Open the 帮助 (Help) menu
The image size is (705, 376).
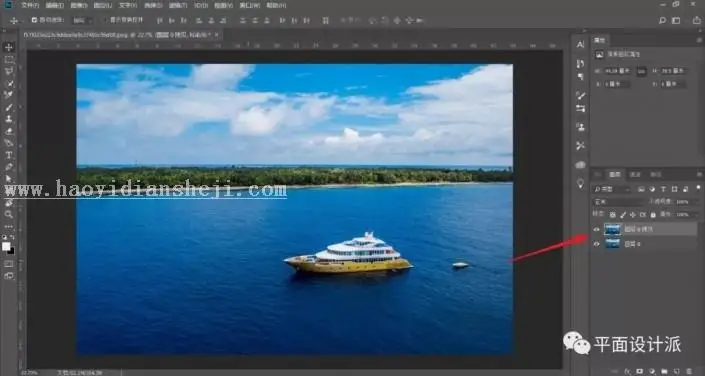tap(276, 5)
